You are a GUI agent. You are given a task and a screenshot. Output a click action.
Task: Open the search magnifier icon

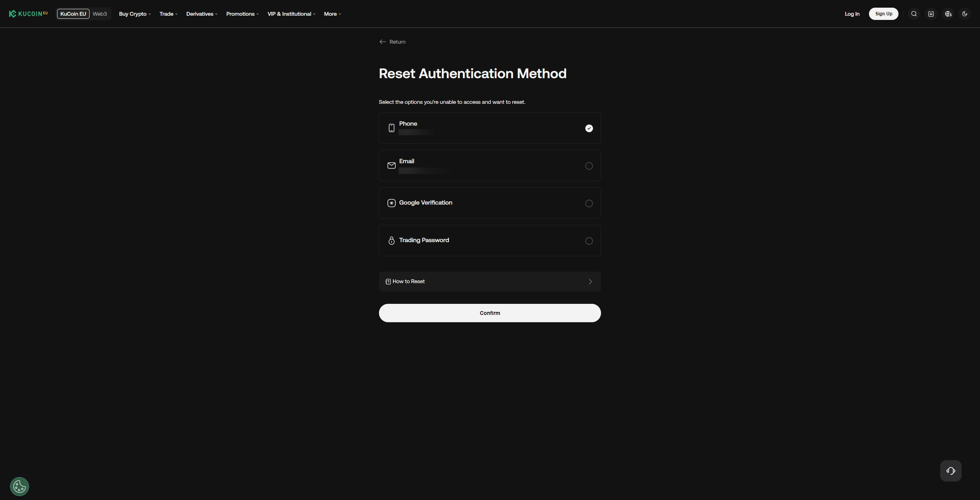click(x=914, y=14)
